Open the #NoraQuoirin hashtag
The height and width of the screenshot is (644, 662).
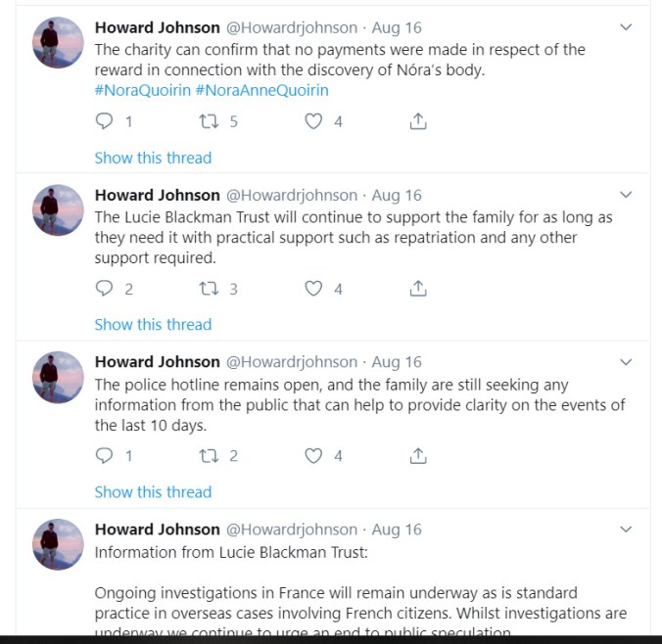coord(142,90)
